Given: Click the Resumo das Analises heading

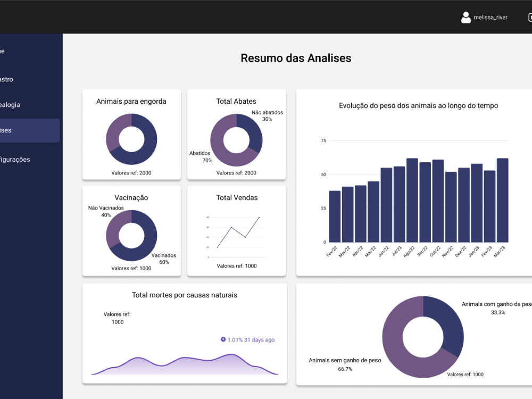Looking at the screenshot, I should coord(296,58).
